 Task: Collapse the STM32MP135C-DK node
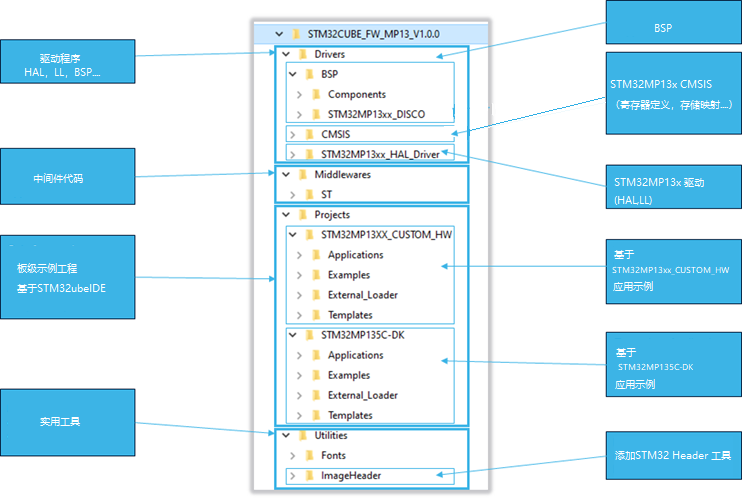[x=292, y=335]
